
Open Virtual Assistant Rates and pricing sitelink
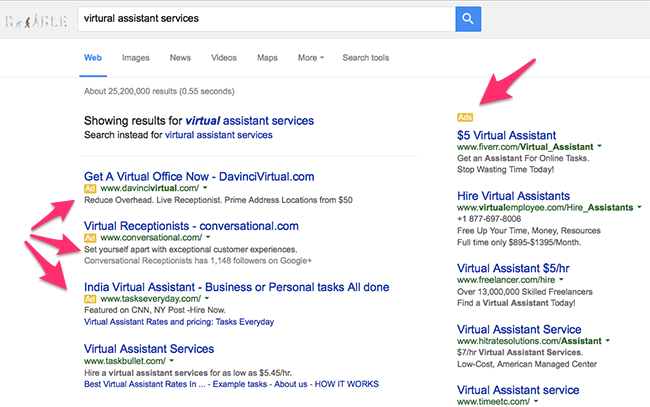coord(160,323)
